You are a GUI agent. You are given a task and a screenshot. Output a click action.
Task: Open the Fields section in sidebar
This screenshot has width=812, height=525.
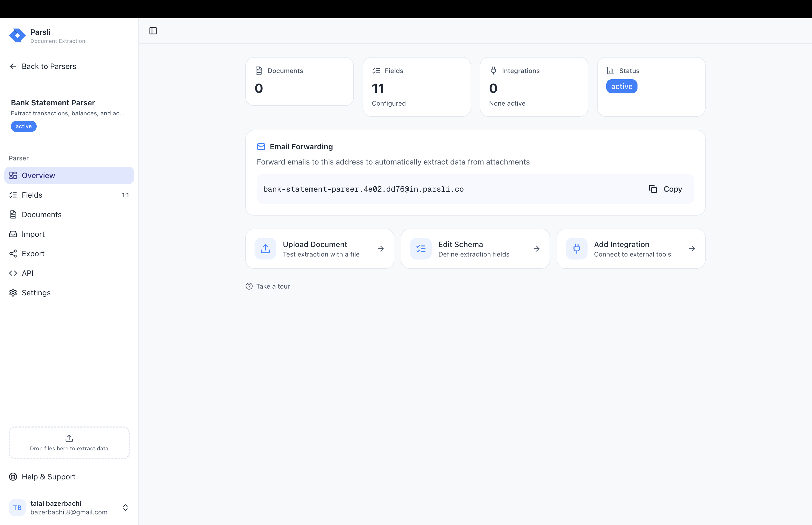click(32, 195)
